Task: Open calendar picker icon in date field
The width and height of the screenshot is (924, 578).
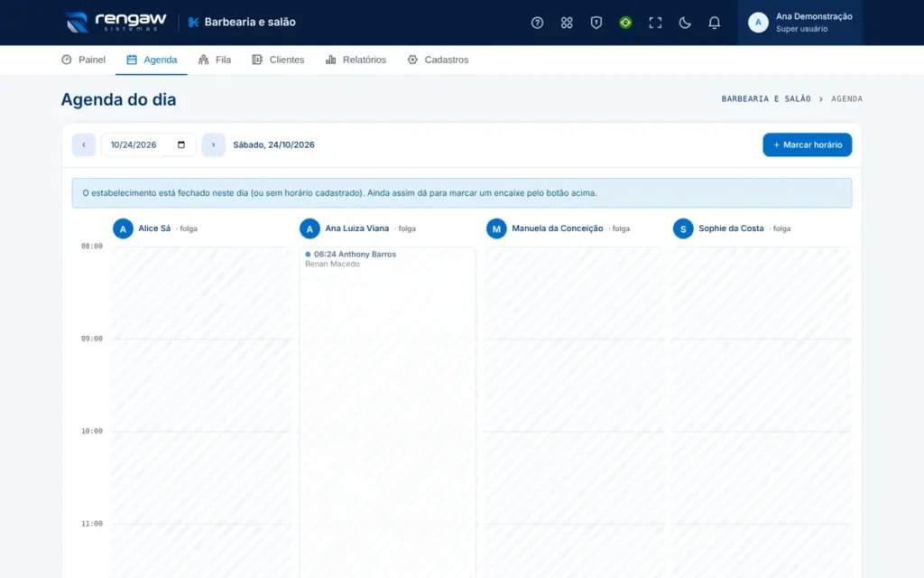Action: coord(181,144)
